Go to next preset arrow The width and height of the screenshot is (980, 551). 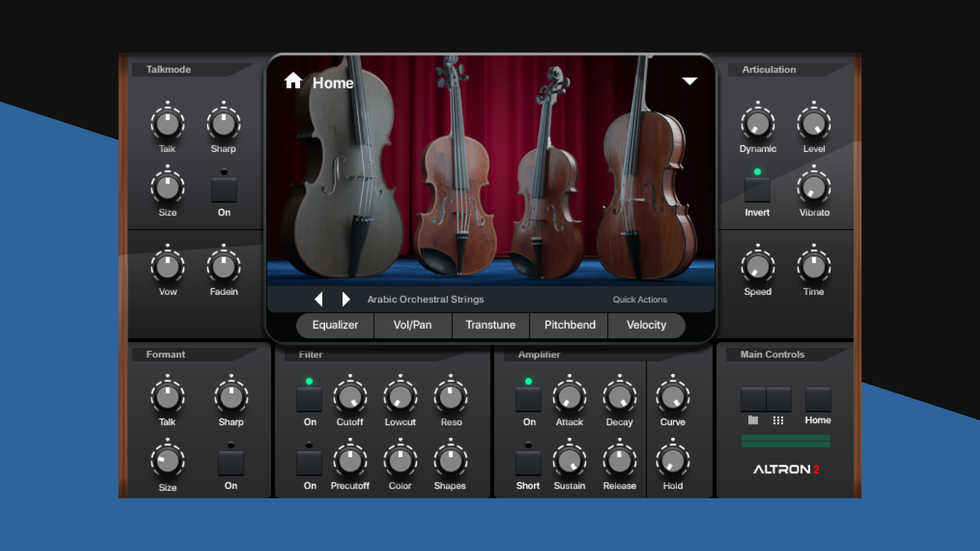(x=346, y=299)
